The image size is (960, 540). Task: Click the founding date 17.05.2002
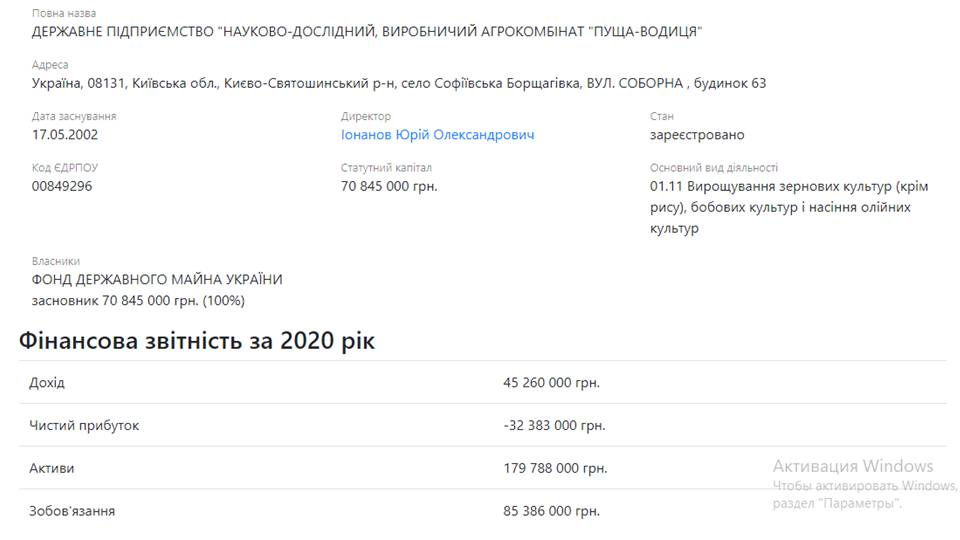point(65,135)
